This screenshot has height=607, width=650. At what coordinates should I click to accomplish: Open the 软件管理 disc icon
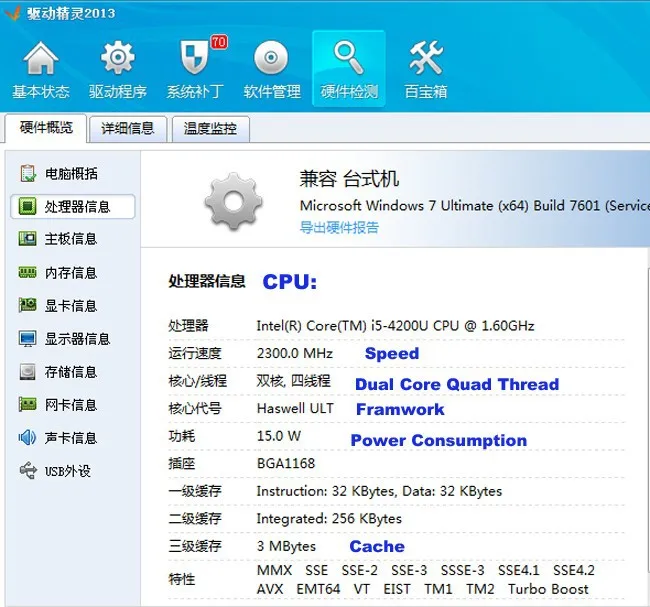(x=271, y=57)
